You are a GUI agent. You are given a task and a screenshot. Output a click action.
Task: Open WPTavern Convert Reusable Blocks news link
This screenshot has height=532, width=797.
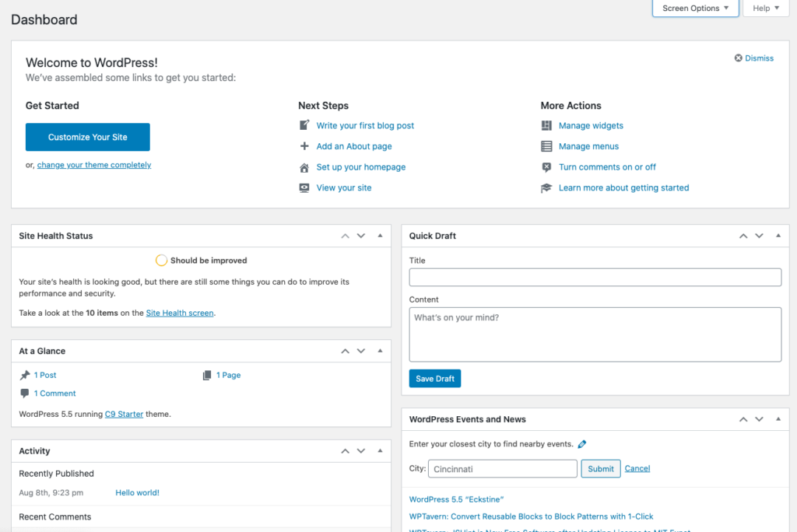[531, 516]
